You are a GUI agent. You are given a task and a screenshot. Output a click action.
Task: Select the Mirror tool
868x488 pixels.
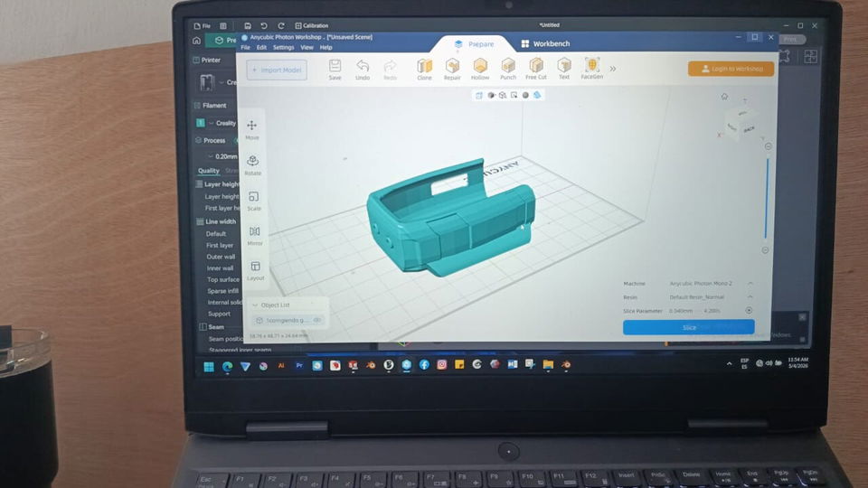[255, 235]
